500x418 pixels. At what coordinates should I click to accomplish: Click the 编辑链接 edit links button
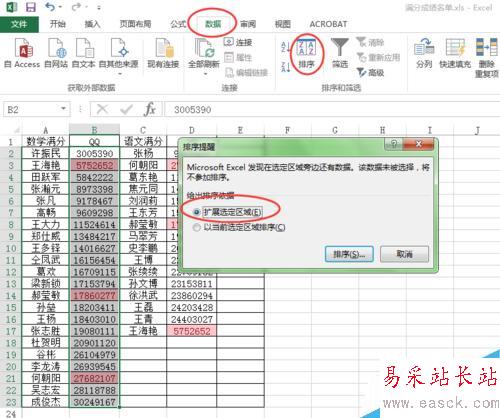point(246,72)
